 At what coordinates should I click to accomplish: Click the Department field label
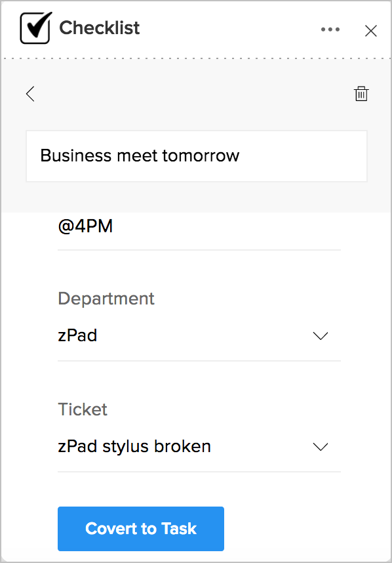coord(106,299)
